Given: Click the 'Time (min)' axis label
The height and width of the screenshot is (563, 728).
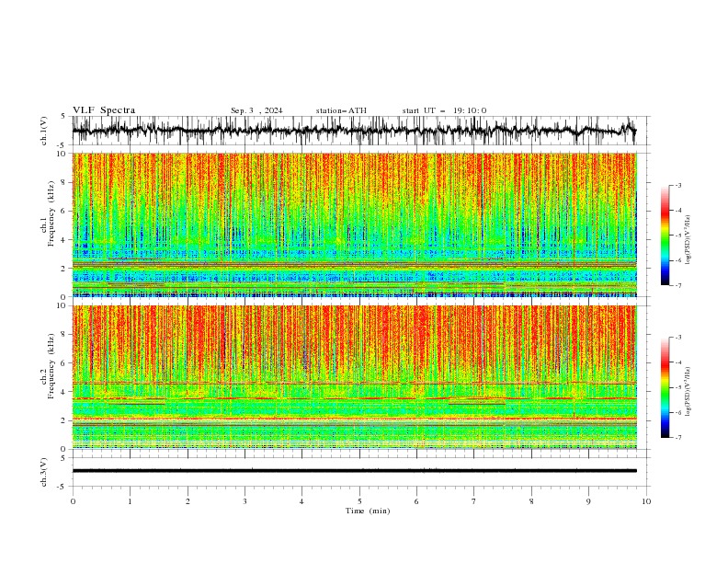Looking at the screenshot, I should pos(368,511).
